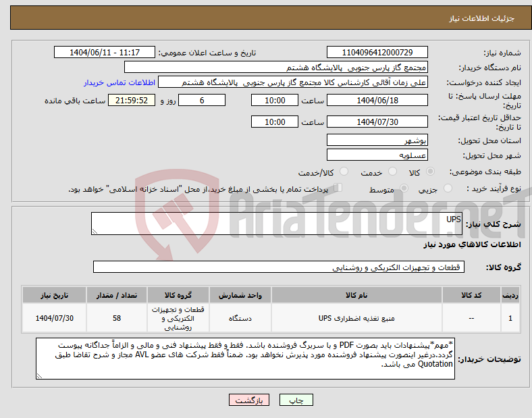Click the تاریخ نیاز column header
The height and width of the screenshot is (418, 532).
(x=54, y=295)
